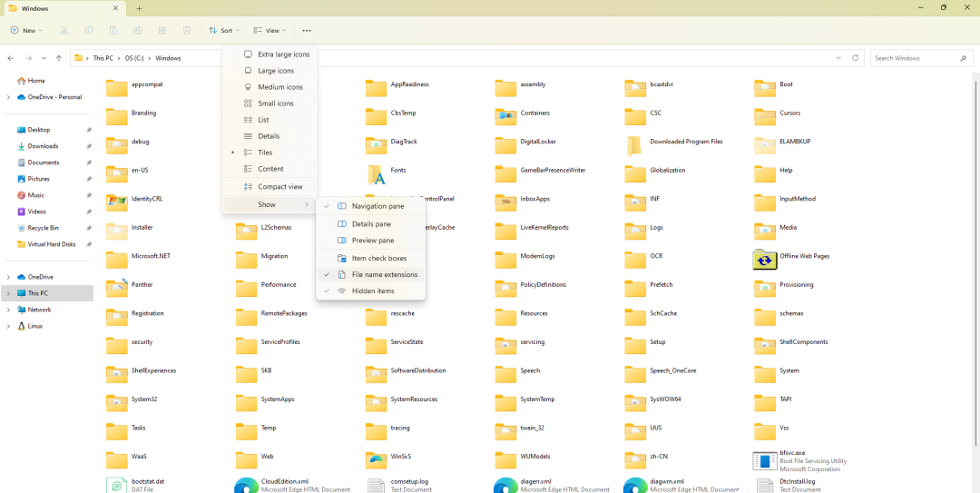
Task: Click This PC in address breadcrumb
Action: 103,58
